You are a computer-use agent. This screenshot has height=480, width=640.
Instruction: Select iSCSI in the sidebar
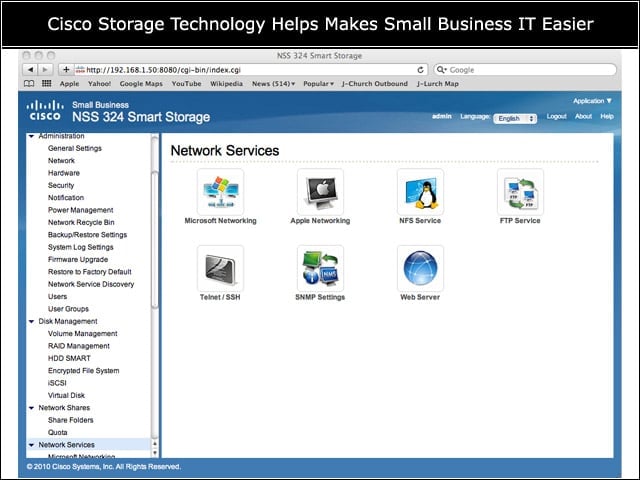[x=57, y=383]
